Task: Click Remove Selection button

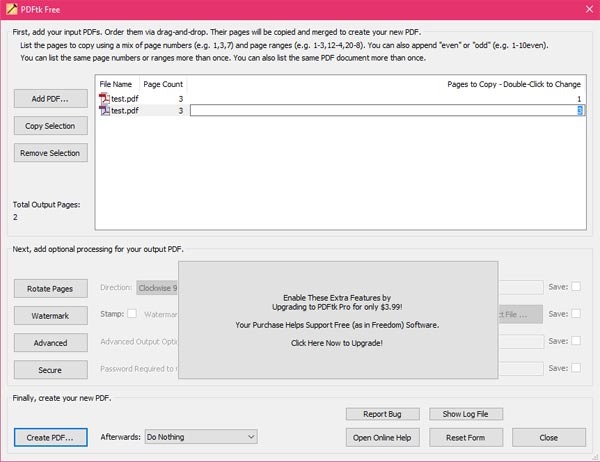Action: (x=51, y=153)
